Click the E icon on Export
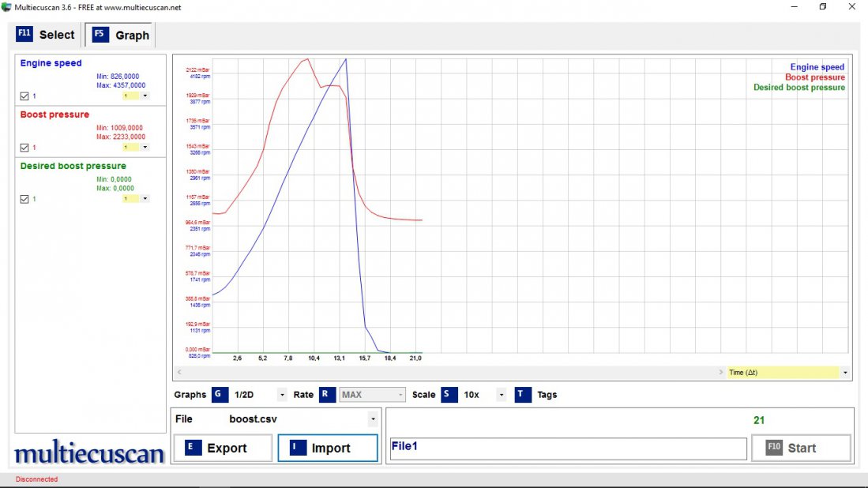Viewport: 868px width, 488px height. [190, 448]
